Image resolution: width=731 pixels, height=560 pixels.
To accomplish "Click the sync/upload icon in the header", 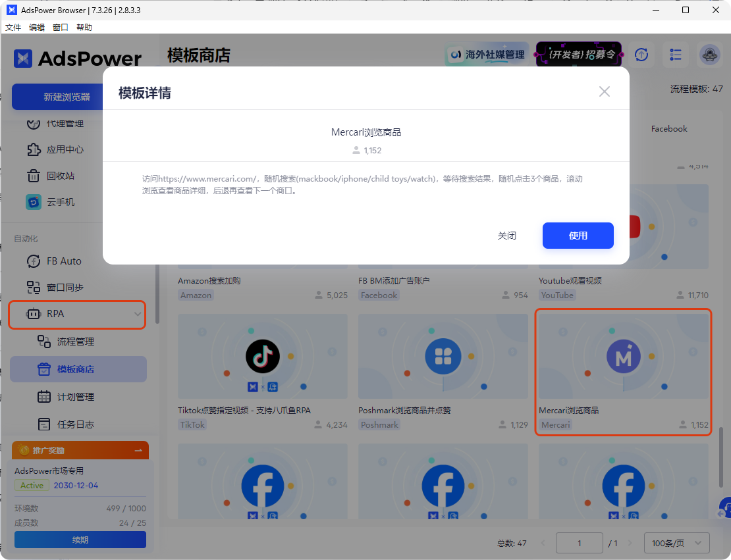I will (x=641, y=55).
